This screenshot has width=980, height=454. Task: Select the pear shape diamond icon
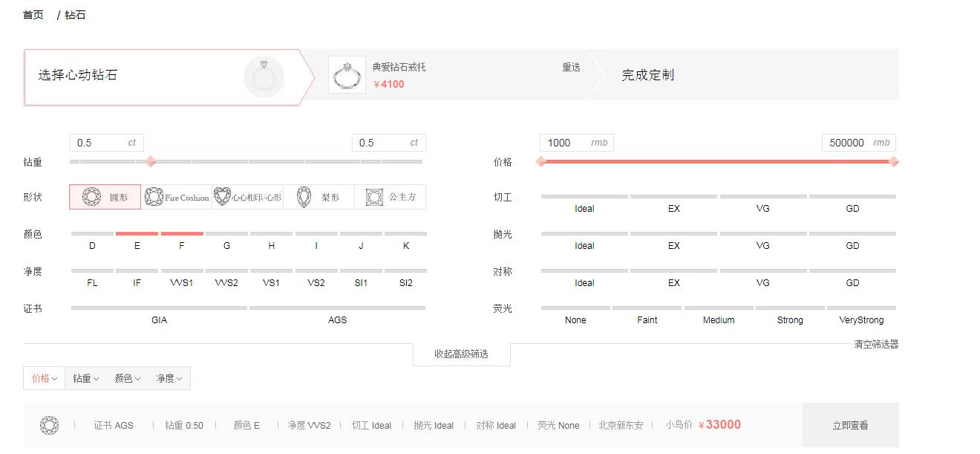click(304, 197)
